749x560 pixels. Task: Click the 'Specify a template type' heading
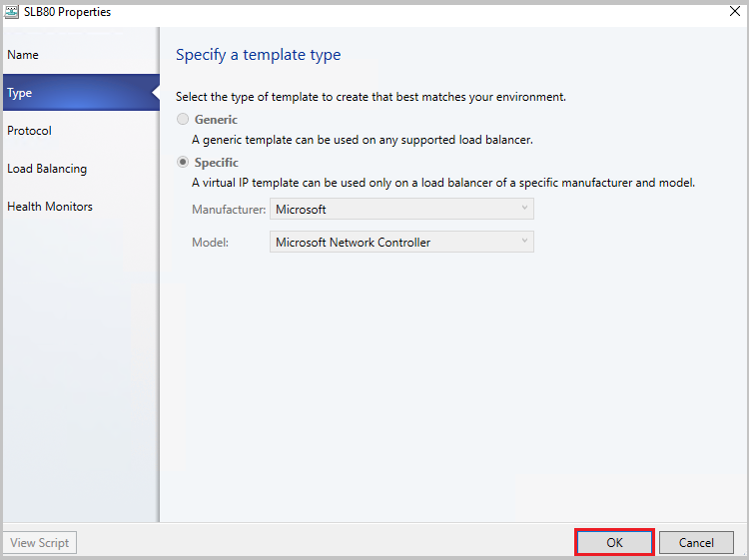(259, 55)
